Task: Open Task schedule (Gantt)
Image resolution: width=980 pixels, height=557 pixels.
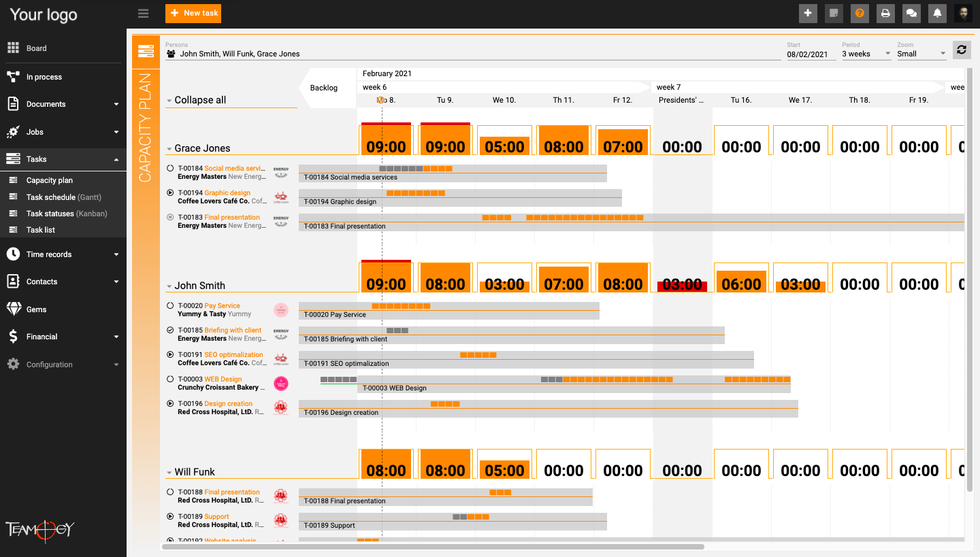Action: point(63,197)
